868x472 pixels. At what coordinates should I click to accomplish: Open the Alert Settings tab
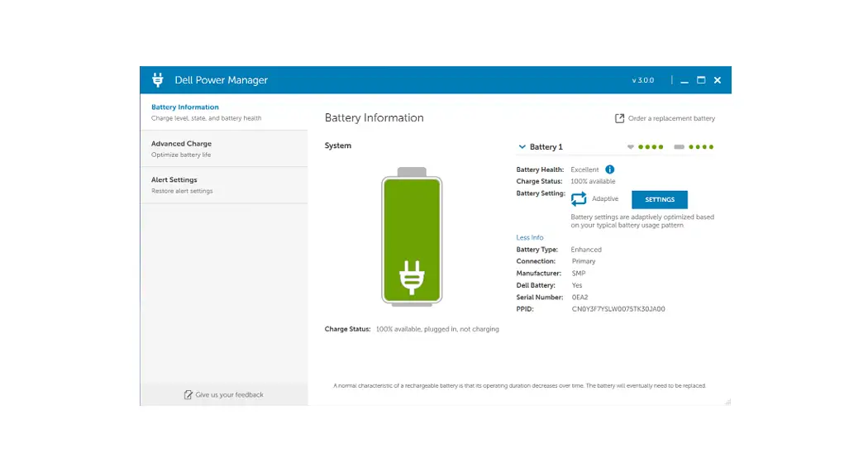pyautogui.click(x=224, y=185)
